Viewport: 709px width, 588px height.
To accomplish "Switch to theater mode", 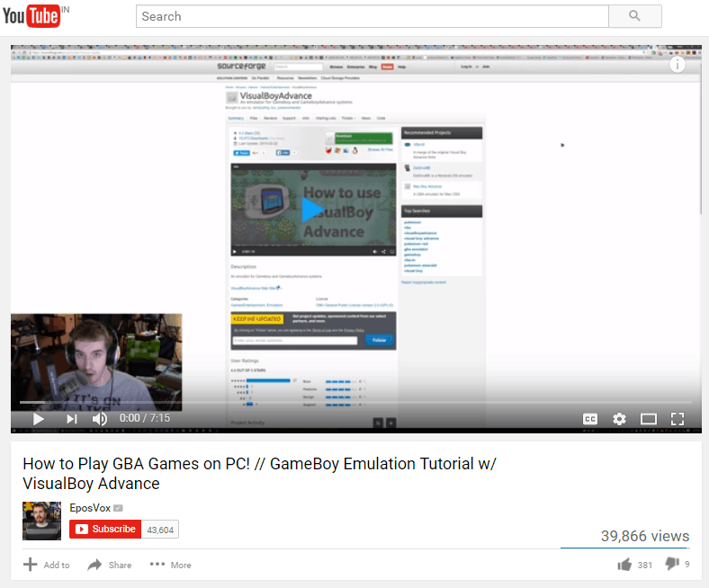I will pyautogui.click(x=649, y=419).
